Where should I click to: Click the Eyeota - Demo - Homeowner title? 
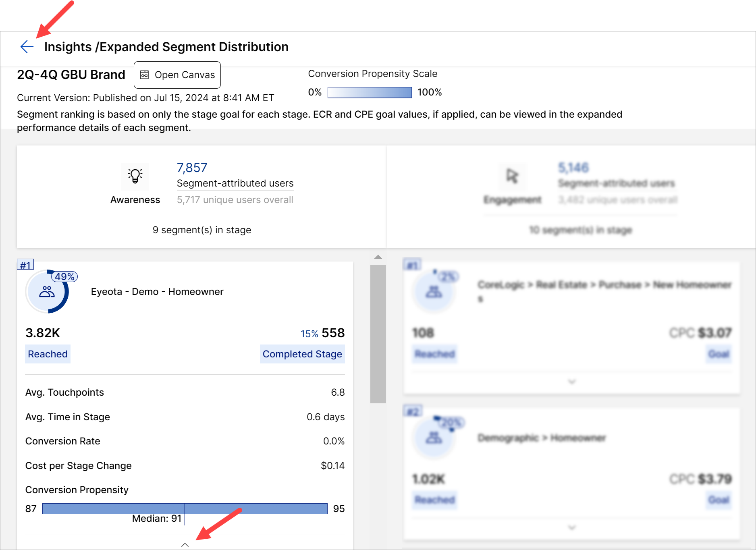(x=157, y=292)
